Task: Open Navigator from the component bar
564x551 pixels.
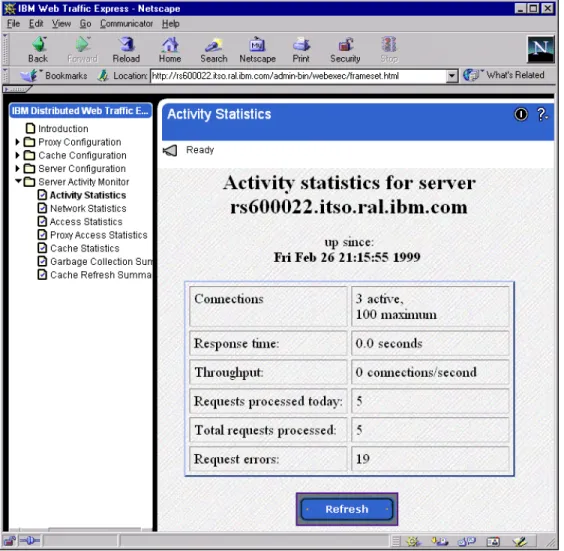Action: pos(413,541)
